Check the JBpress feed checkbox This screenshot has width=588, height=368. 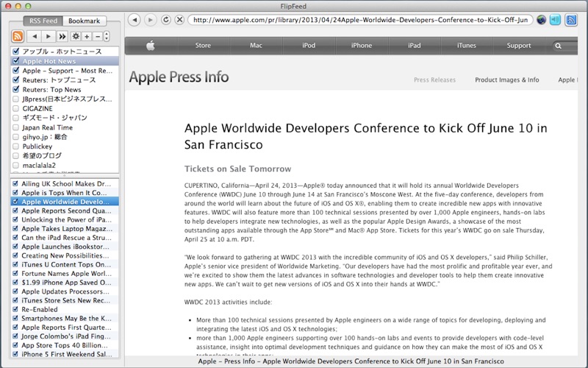tap(15, 99)
